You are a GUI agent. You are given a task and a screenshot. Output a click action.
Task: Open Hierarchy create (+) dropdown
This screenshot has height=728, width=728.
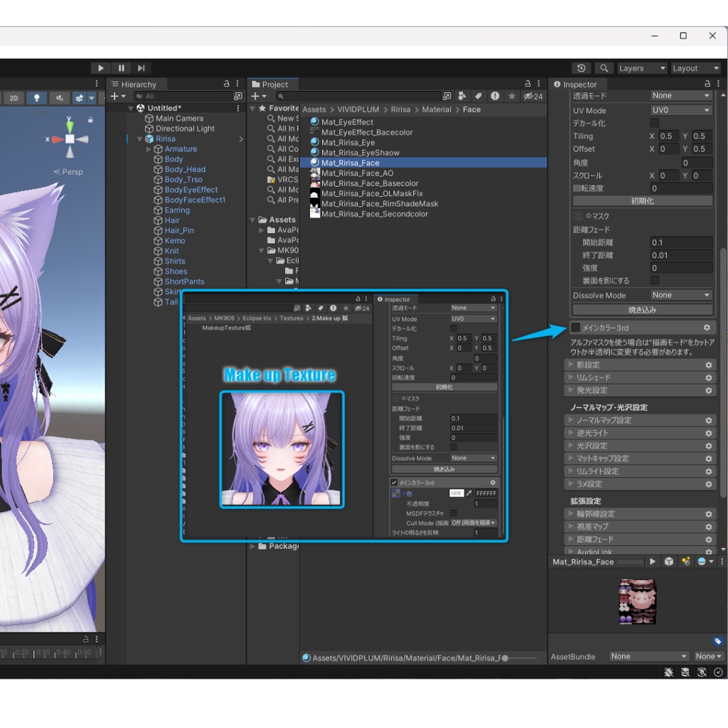pos(118,96)
